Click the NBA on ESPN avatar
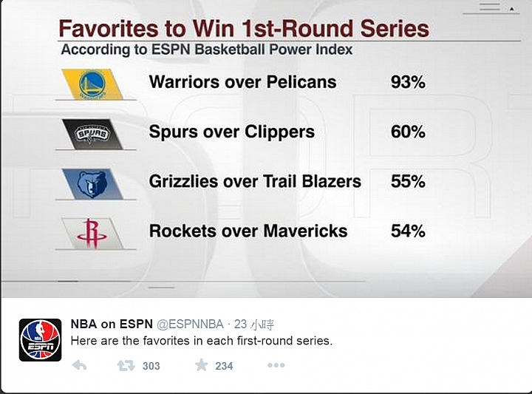 coord(41,340)
